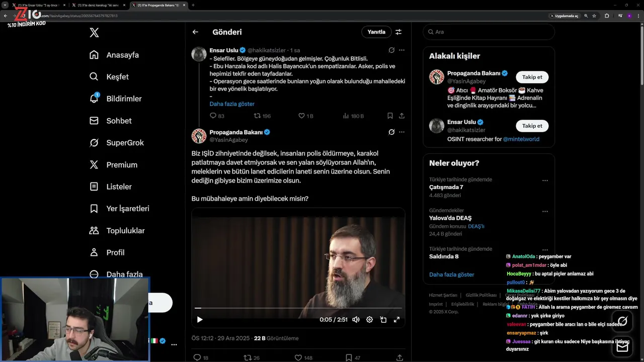Click the Yanıtla button
Viewport: 644px width, 362px height.
(x=376, y=32)
